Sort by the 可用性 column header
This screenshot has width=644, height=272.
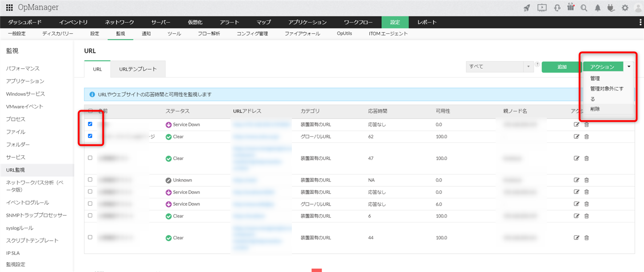pos(443,111)
